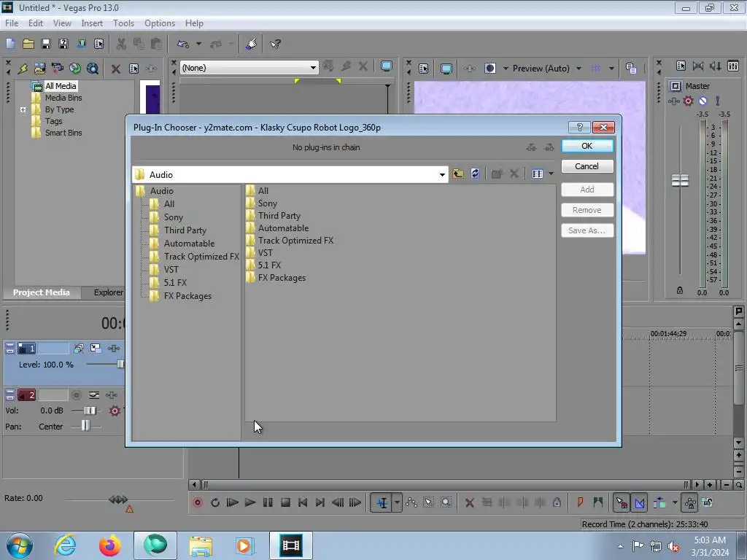Click the Play button in transport bar
The image size is (747, 560).
tap(249, 502)
